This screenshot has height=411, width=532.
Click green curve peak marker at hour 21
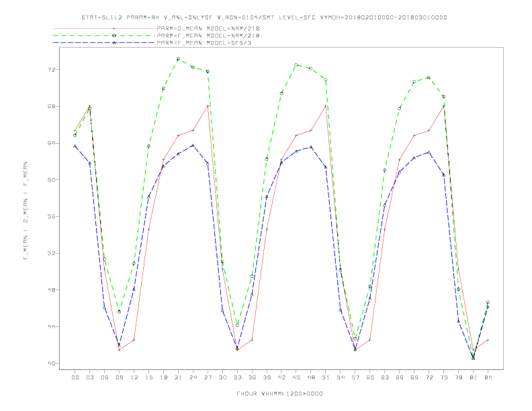click(178, 59)
